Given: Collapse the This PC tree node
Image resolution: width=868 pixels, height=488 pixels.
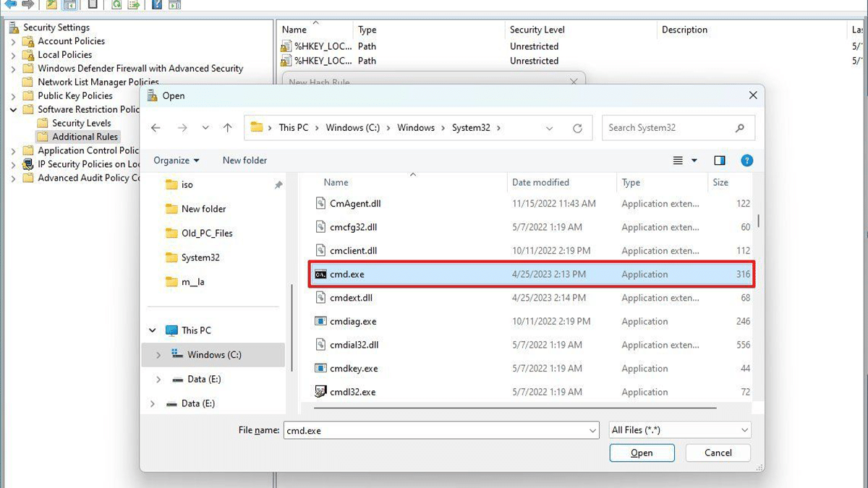Looking at the screenshot, I should pos(153,330).
